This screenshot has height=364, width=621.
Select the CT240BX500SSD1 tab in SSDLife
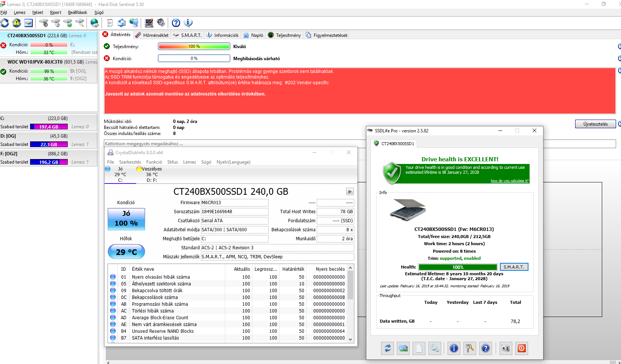pyautogui.click(x=394, y=144)
